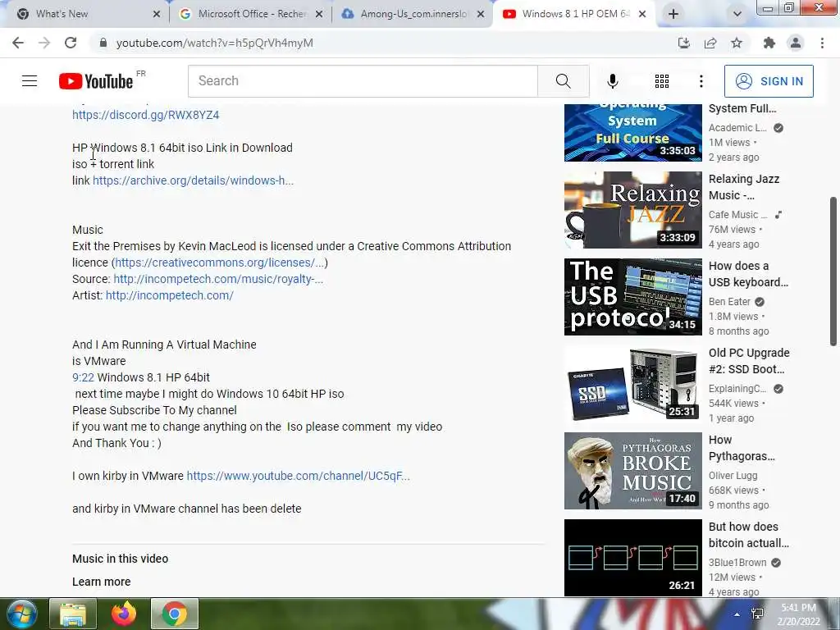The image size is (840, 630).
Task: Open the Chrome three-dot menu
Action: pyautogui.click(x=822, y=43)
